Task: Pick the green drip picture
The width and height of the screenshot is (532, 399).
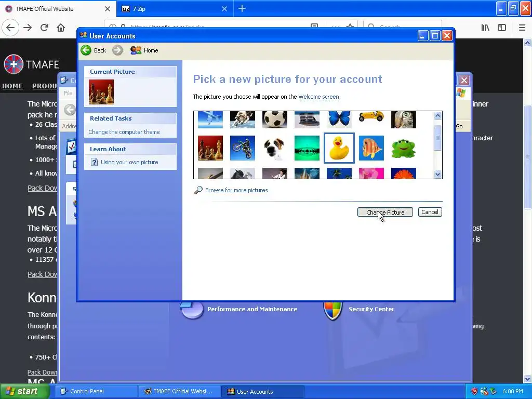Action: click(x=307, y=148)
